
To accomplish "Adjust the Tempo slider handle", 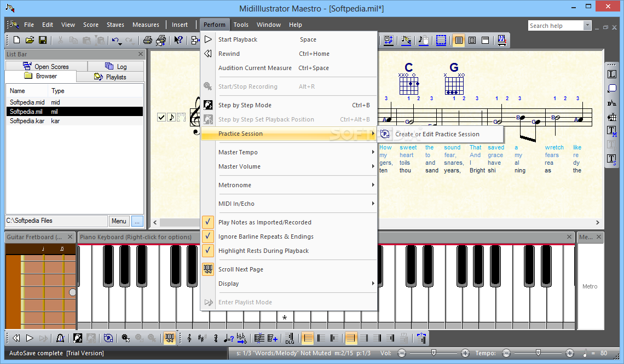I will 538,353.
